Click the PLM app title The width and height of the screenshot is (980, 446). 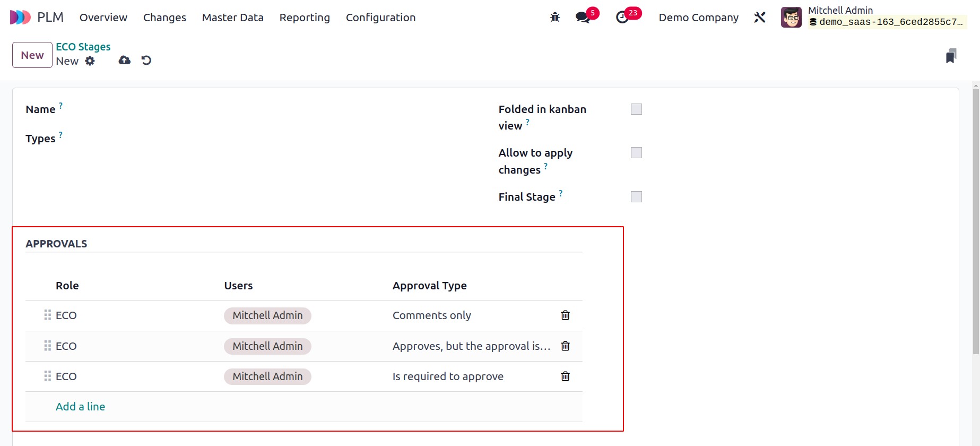click(50, 18)
